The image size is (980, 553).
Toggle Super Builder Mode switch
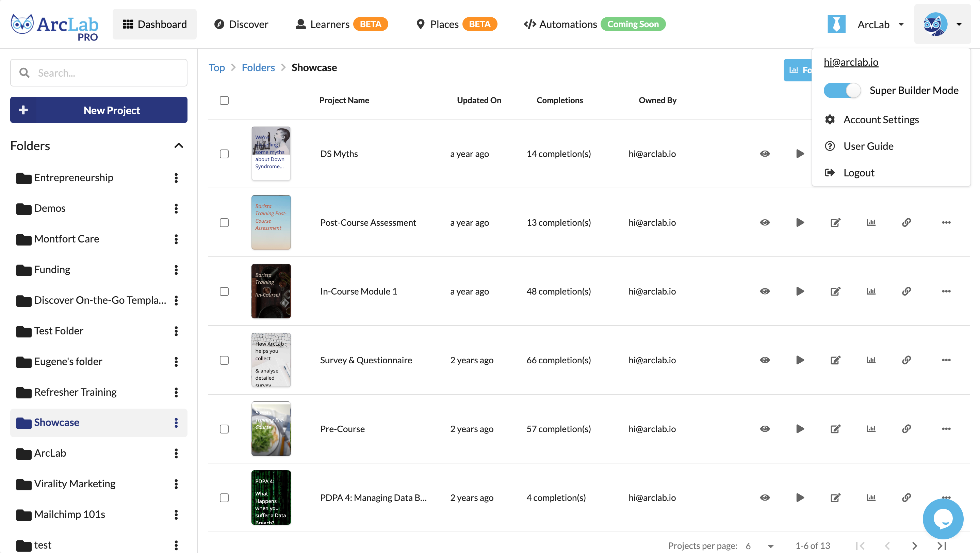coord(842,90)
